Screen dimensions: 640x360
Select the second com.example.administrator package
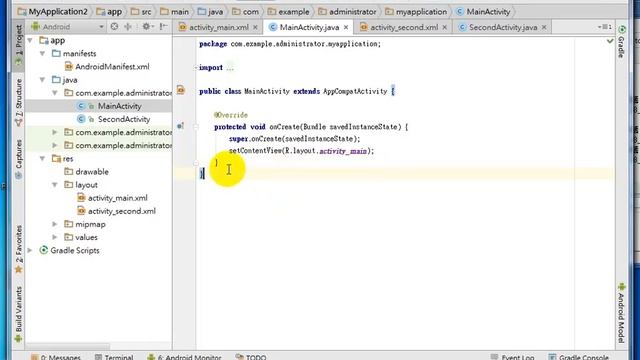pos(118,132)
